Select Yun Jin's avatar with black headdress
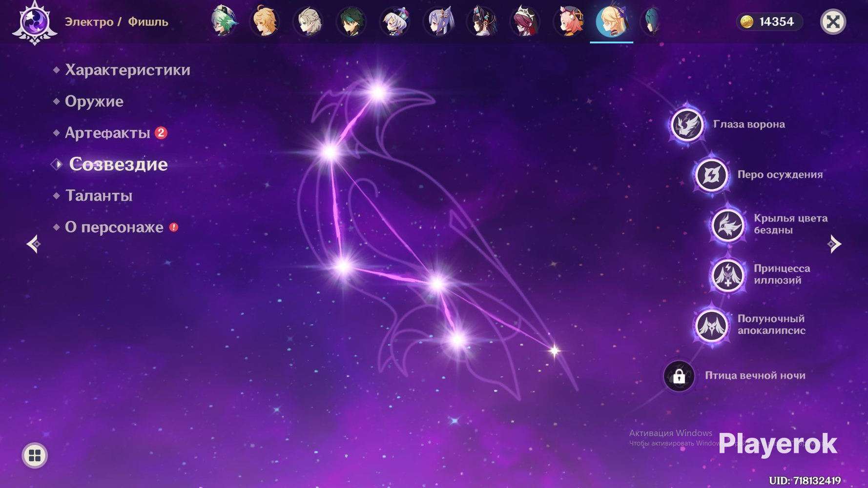868x488 pixels. pyautogui.click(x=481, y=21)
